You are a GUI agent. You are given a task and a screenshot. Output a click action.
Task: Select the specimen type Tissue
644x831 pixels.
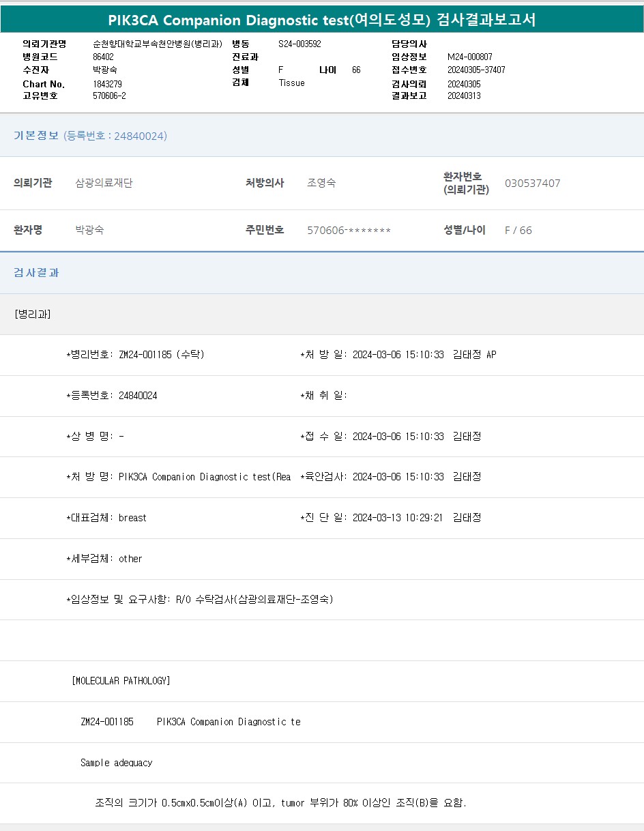pyautogui.click(x=291, y=83)
